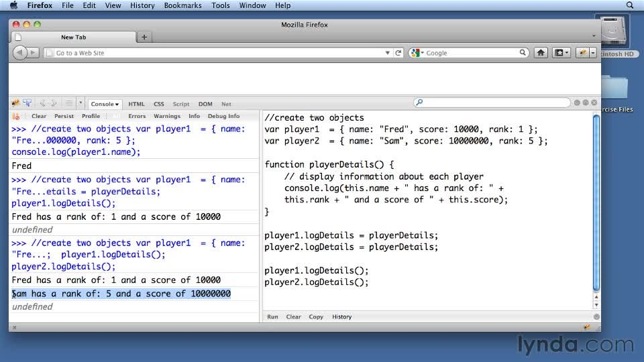
Task: Open the Google search engine chooser arrow
Action: click(422, 53)
